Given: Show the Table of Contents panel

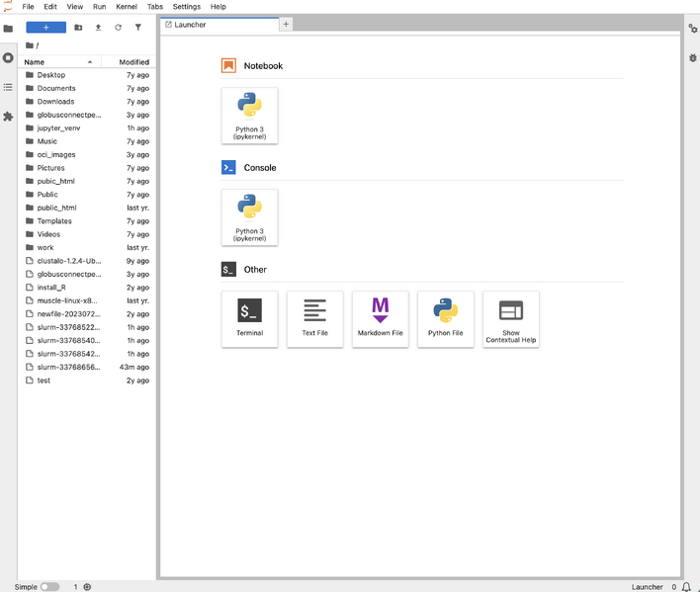Looking at the screenshot, I should click(8, 87).
